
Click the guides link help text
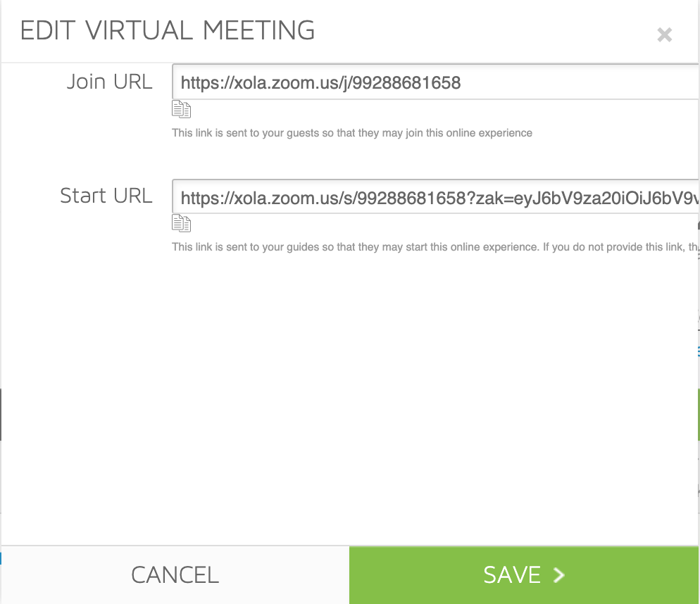pyautogui.click(x=435, y=247)
